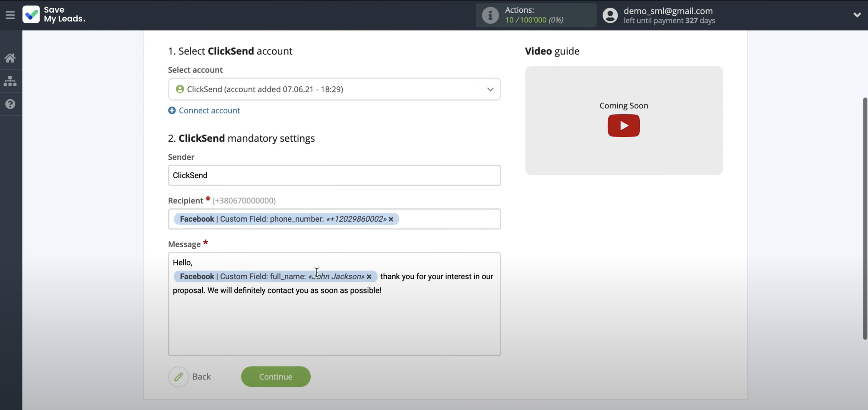Click the plus icon beside Connect account

[x=172, y=110]
